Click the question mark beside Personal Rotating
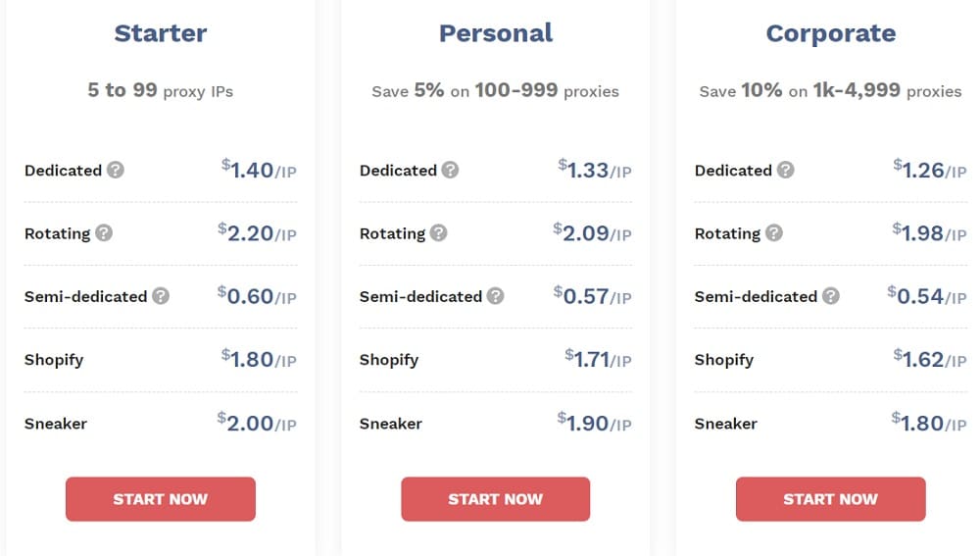This screenshot has height=556, width=980. 439,233
